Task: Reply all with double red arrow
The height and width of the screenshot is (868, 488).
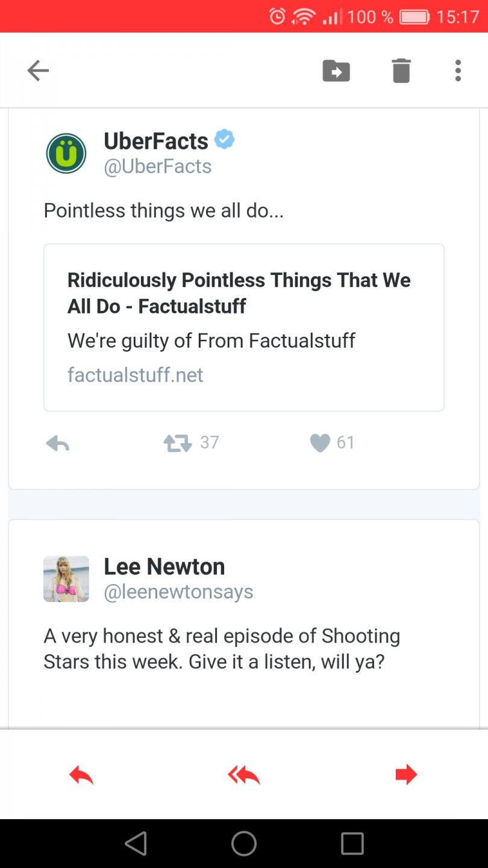Action: (x=244, y=775)
